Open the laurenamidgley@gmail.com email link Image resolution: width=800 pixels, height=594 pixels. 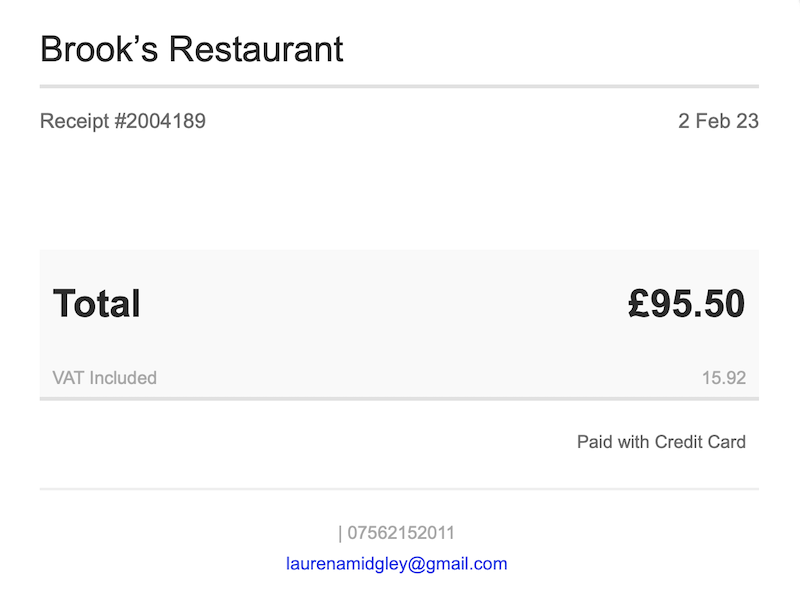[x=397, y=564]
